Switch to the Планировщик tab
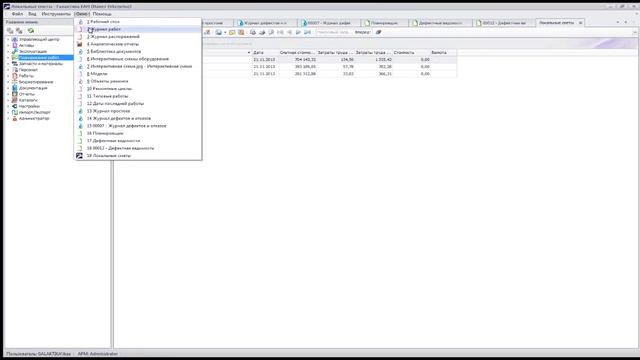640x360 pixels. [384, 23]
